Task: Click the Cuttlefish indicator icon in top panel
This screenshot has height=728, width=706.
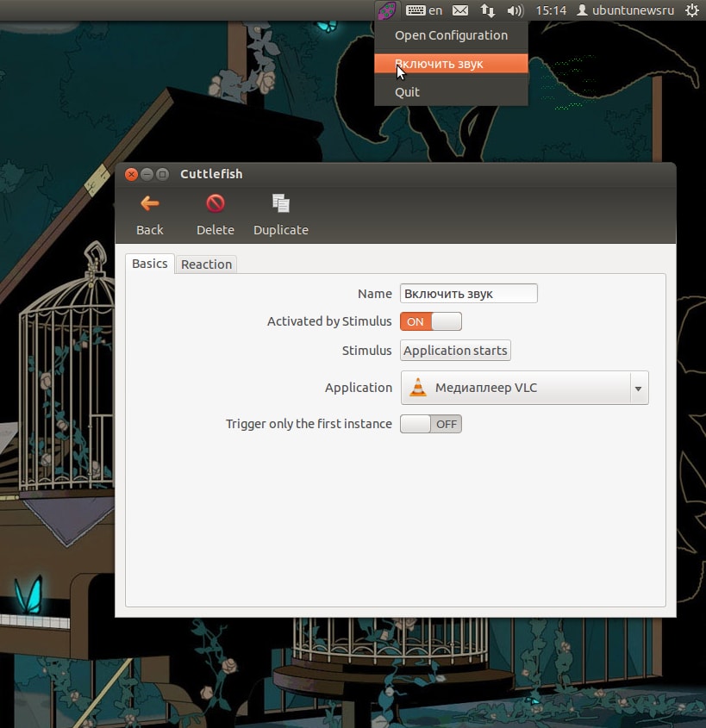Action: click(x=386, y=10)
